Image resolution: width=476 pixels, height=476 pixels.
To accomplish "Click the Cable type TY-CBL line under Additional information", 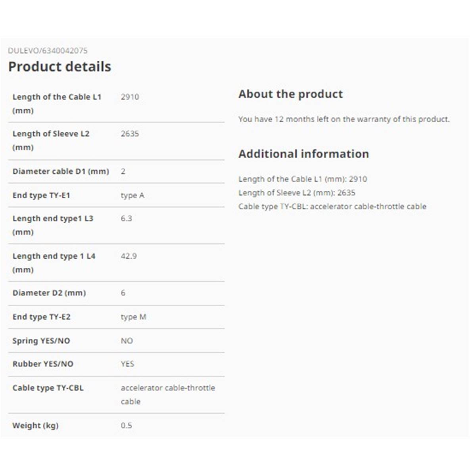I will tap(332, 206).
